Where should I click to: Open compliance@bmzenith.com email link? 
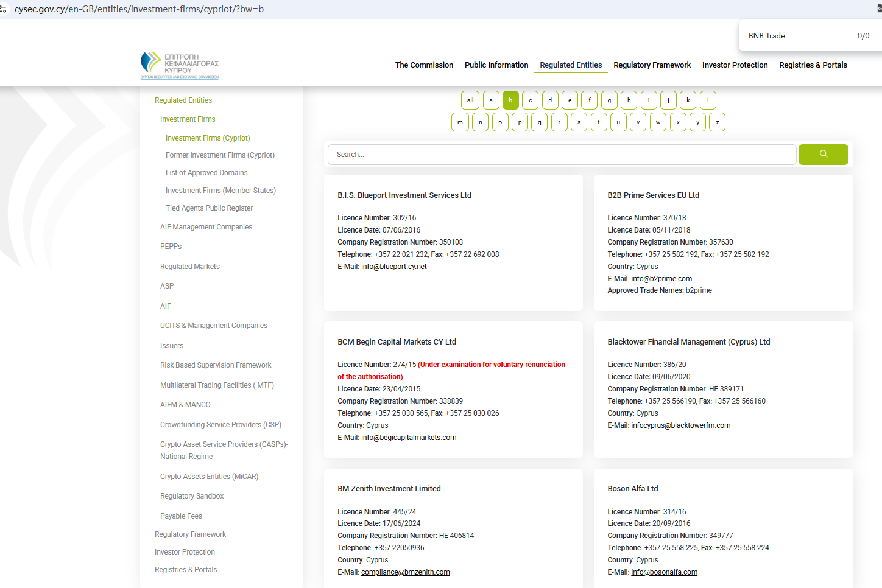pos(405,572)
